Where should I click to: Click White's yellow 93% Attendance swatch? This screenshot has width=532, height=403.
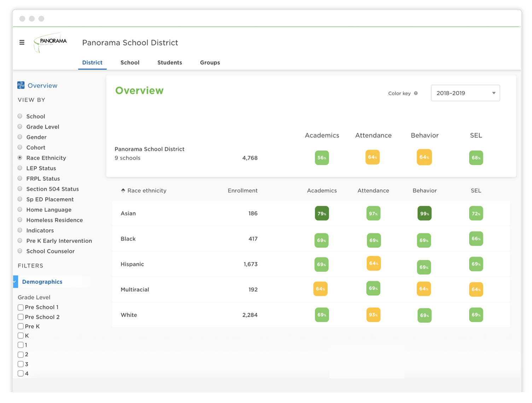click(x=373, y=315)
